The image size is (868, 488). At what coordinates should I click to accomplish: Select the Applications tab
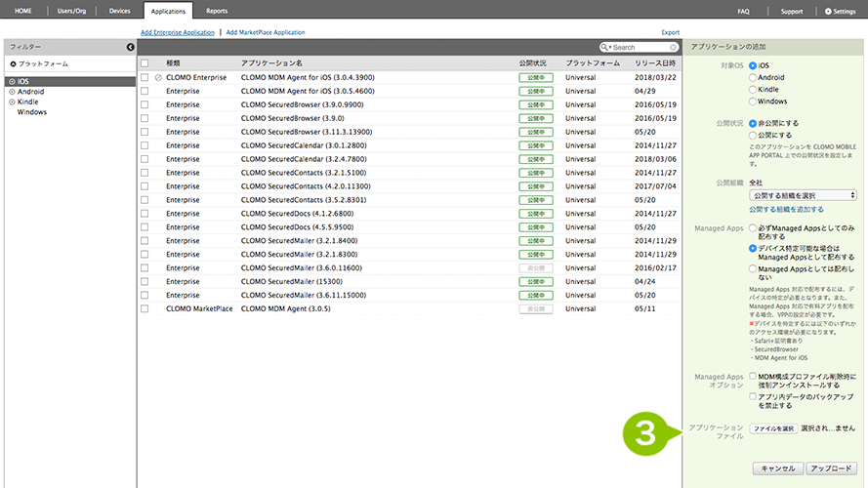[168, 11]
